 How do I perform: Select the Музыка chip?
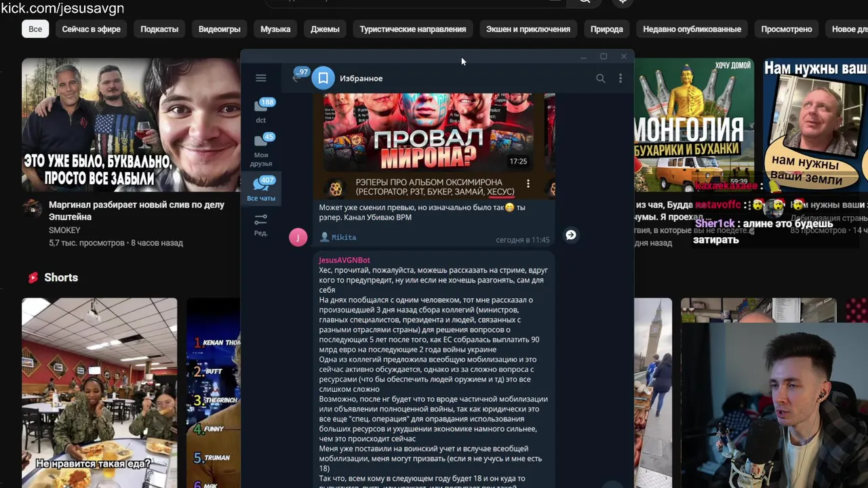coord(275,29)
